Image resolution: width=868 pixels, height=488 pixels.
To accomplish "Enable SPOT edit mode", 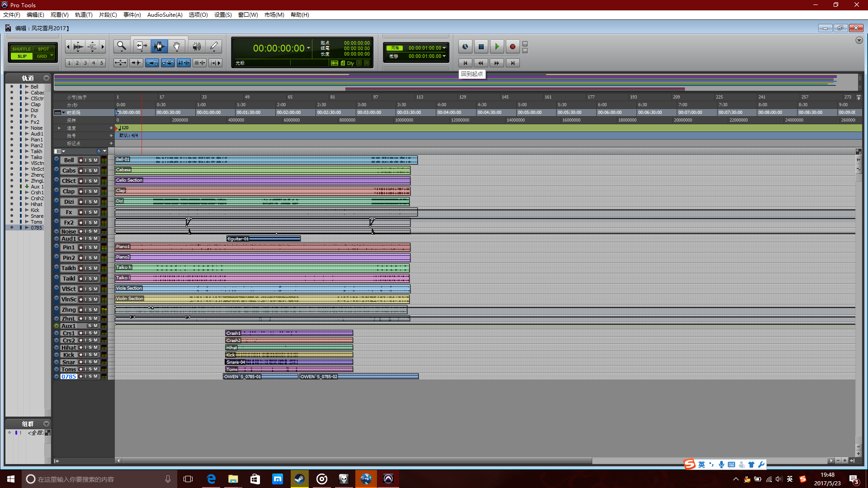I will (43, 49).
